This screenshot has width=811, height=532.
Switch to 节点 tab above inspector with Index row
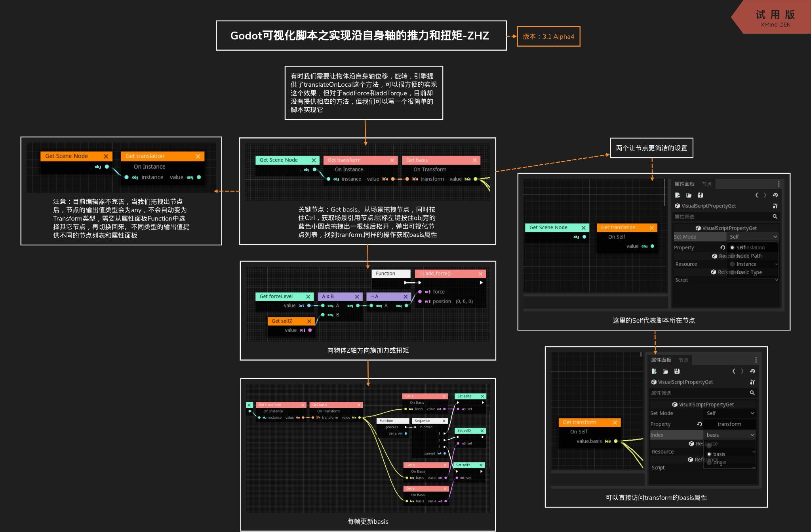click(683, 360)
